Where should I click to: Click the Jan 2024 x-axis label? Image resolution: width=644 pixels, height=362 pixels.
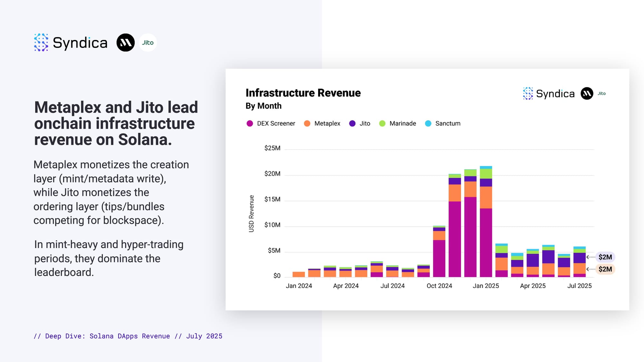[299, 286]
